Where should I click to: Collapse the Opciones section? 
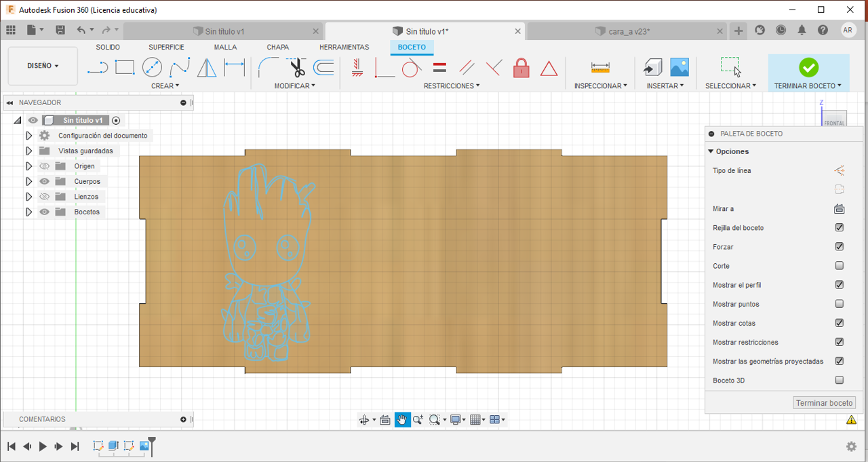(711, 151)
